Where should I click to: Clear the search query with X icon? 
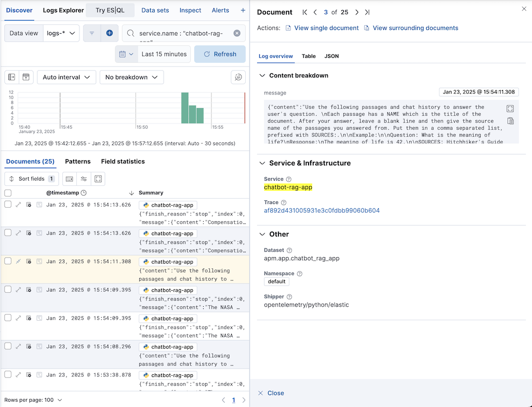(237, 33)
